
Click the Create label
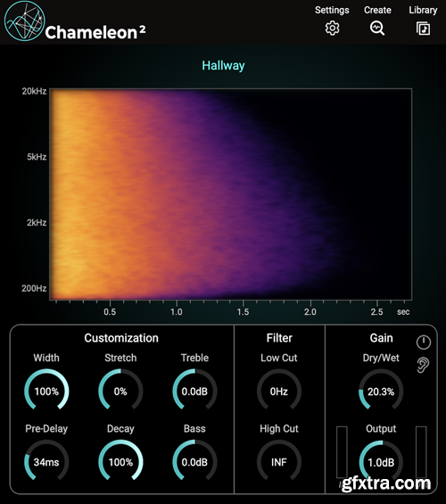point(377,10)
